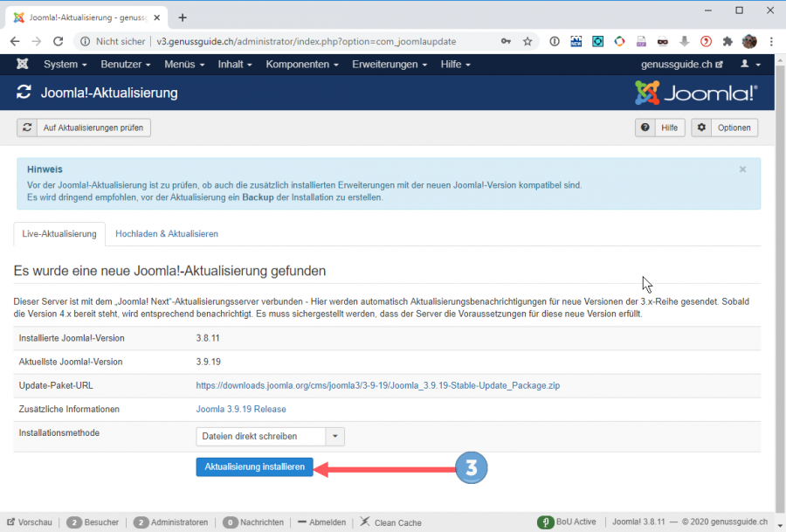
Task: Open Chrome's three-dot menu
Action: click(771, 42)
